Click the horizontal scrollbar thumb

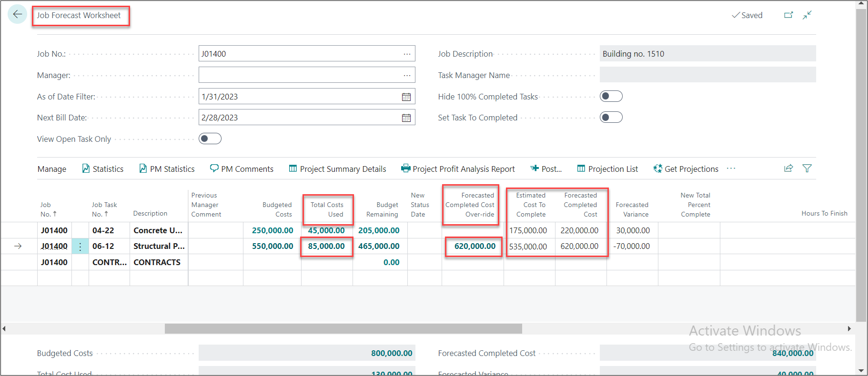[x=343, y=328]
